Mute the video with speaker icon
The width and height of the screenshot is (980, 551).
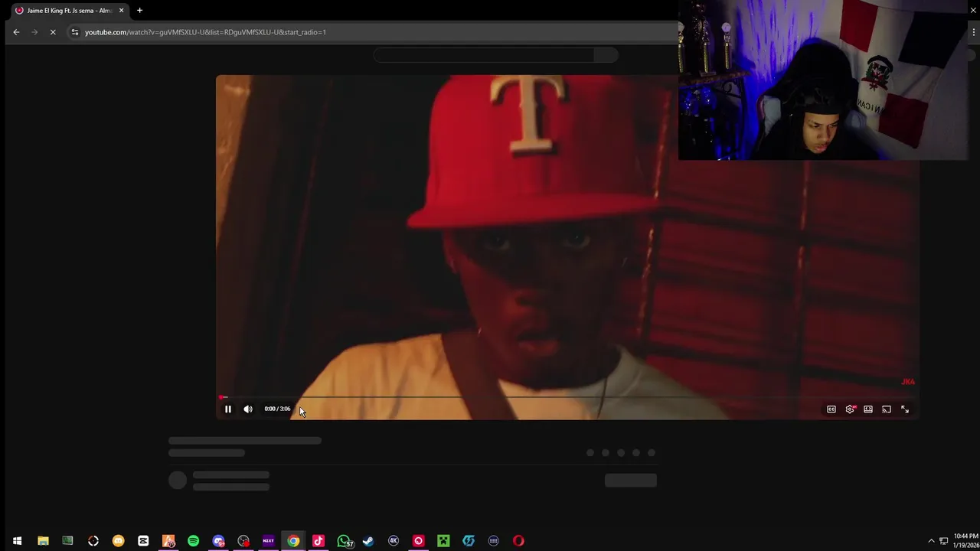tap(248, 409)
